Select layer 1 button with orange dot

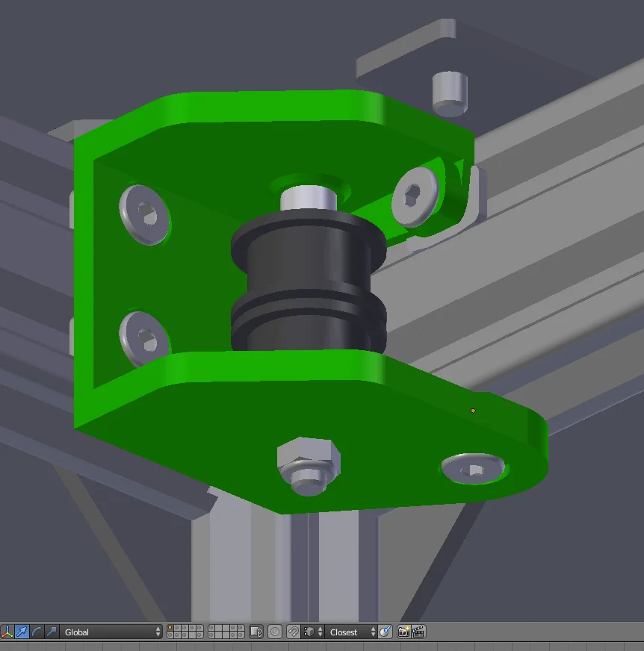170,628
